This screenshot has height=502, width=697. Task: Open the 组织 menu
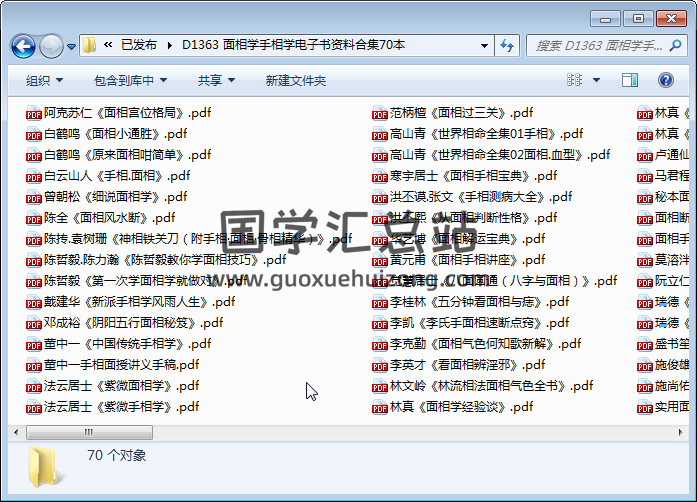[44, 80]
